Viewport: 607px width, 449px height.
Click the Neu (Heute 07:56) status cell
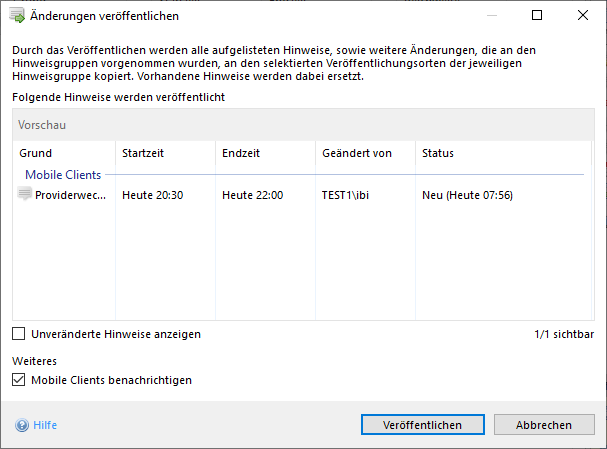pos(467,195)
